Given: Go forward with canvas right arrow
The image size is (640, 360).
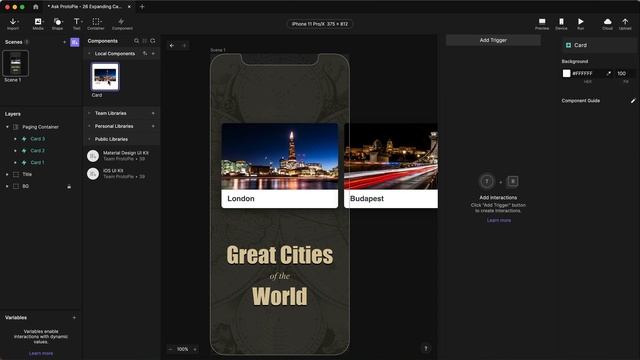Looking at the screenshot, I should [184, 46].
